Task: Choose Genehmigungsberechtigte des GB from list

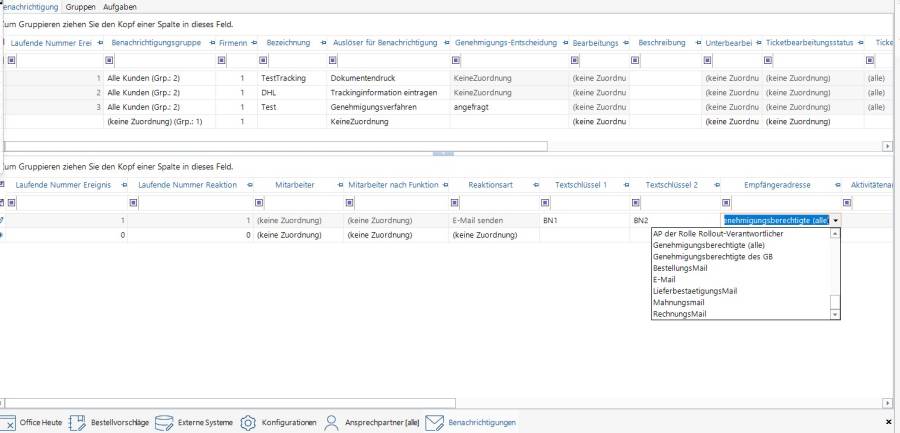Action: pos(712,257)
